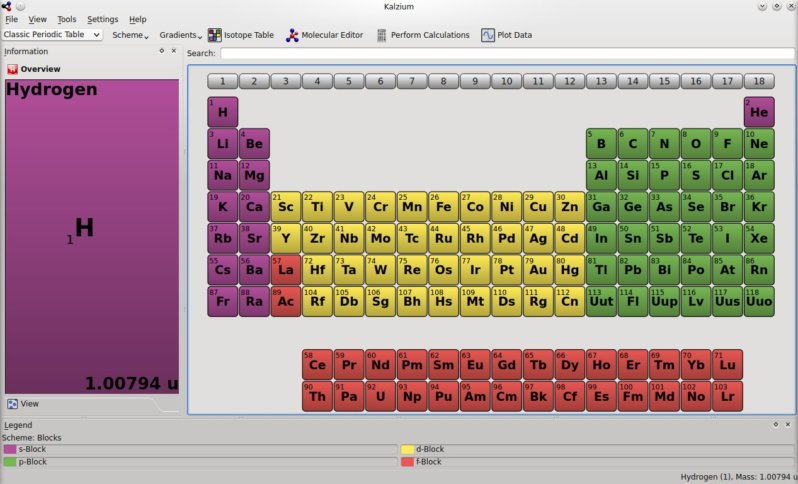This screenshot has width=798, height=484.
Task: Expand the Gradients dropdown menu
Action: [x=181, y=35]
